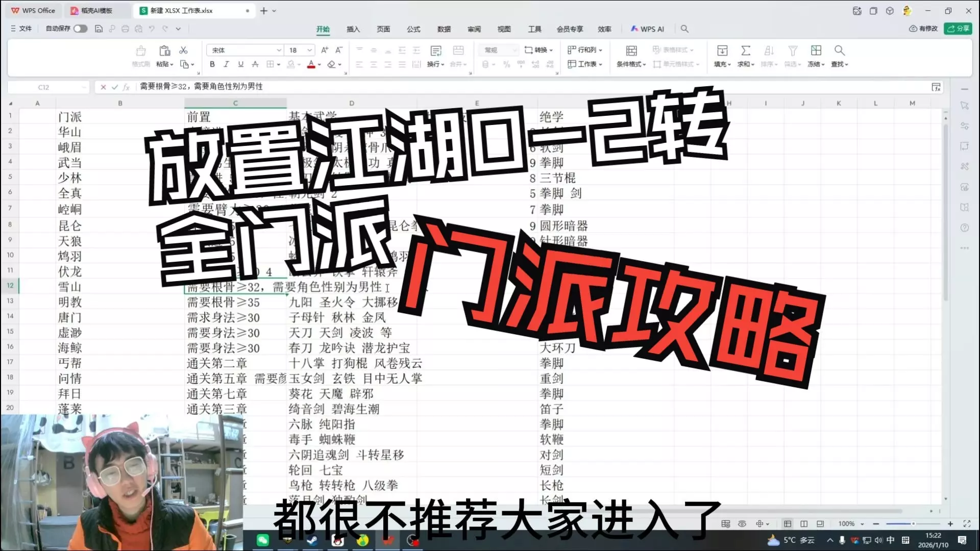Click the Cut scissors icon
Screen dimensions: 980x551
click(183, 50)
